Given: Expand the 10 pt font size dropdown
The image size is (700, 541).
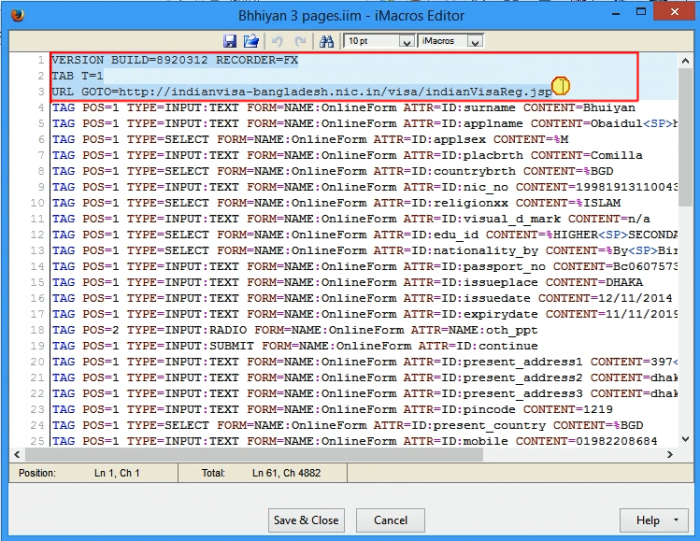Looking at the screenshot, I should click(406, 42).
